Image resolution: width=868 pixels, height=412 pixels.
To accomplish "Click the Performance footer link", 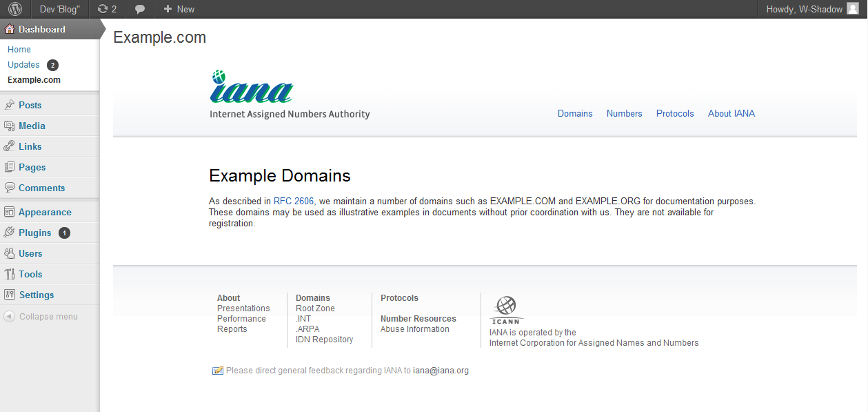I will [241, 319].
